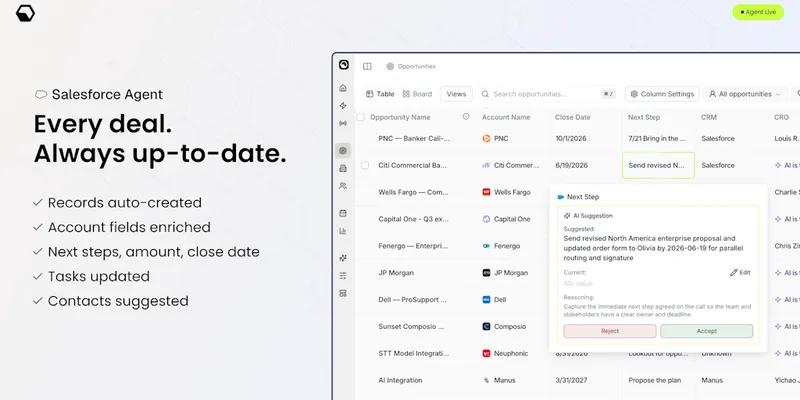
Task: Open Wells Fargo — Com... opportunity
Action: (x=413, y=192)
